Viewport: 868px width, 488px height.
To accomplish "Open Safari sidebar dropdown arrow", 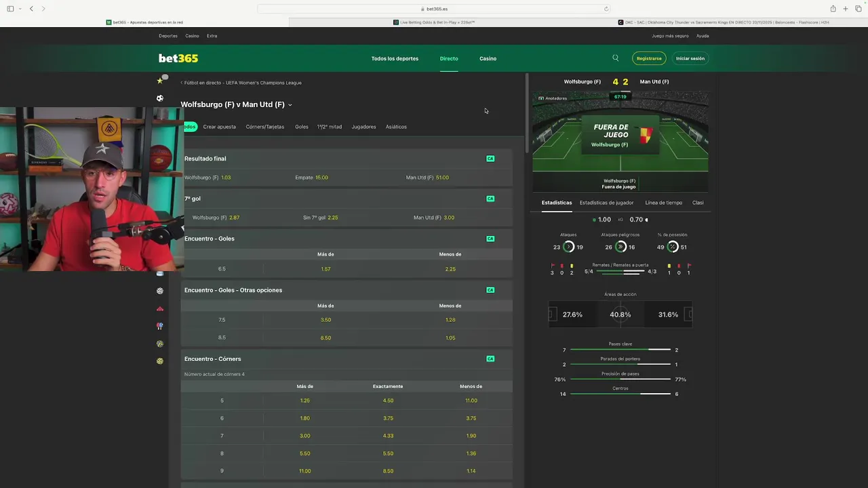I will tap(20, 9).
